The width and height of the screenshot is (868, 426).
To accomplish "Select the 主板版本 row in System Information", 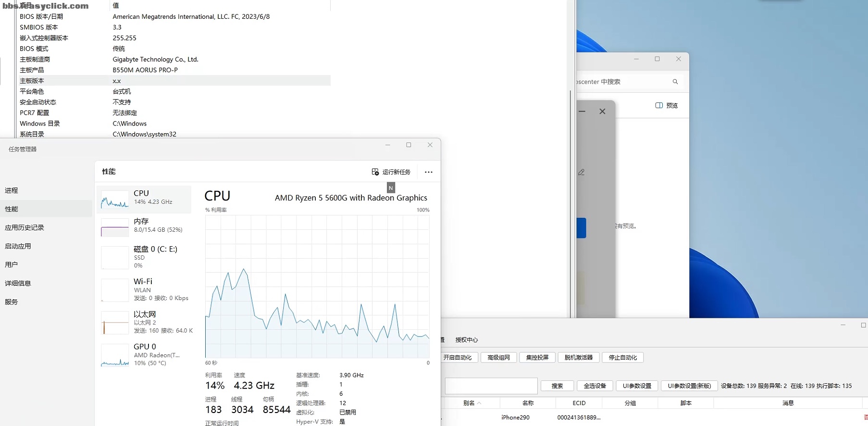I will click(x=174, y=81).
